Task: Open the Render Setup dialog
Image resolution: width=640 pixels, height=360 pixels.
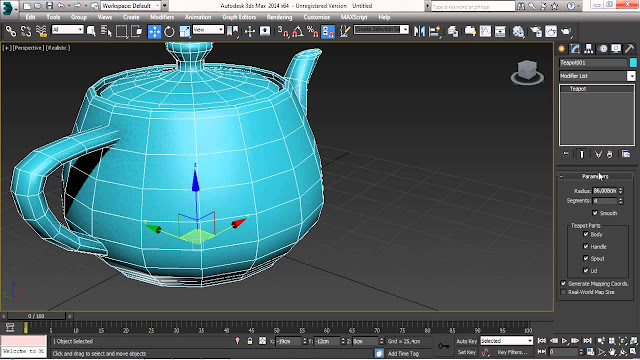Action: click(x=536, y=31)
